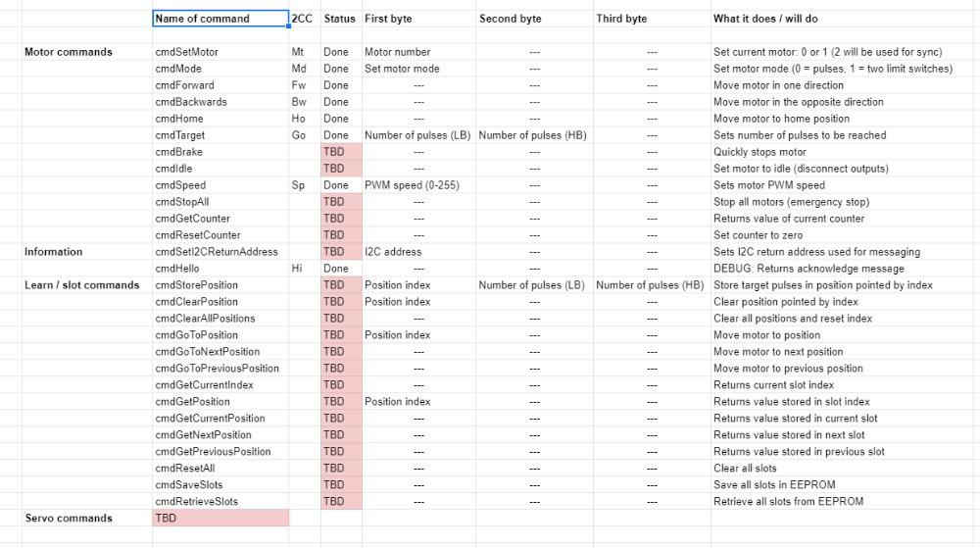Select the 'Ho' 2CC code cell
980x548 pixels.
point(305,119)
